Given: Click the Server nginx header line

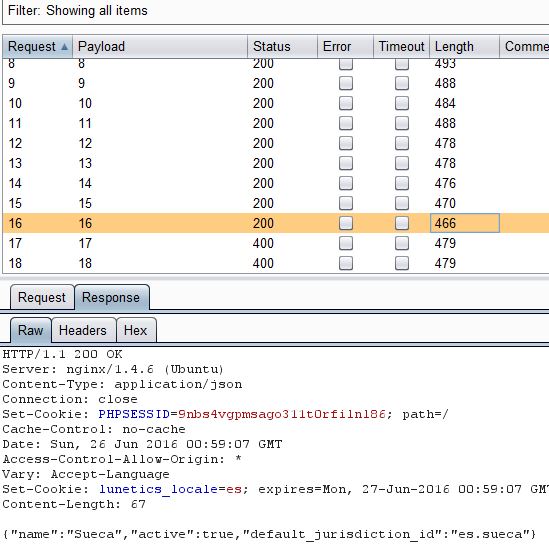Looking at the screenshot, I should click(x=113, y=370).
